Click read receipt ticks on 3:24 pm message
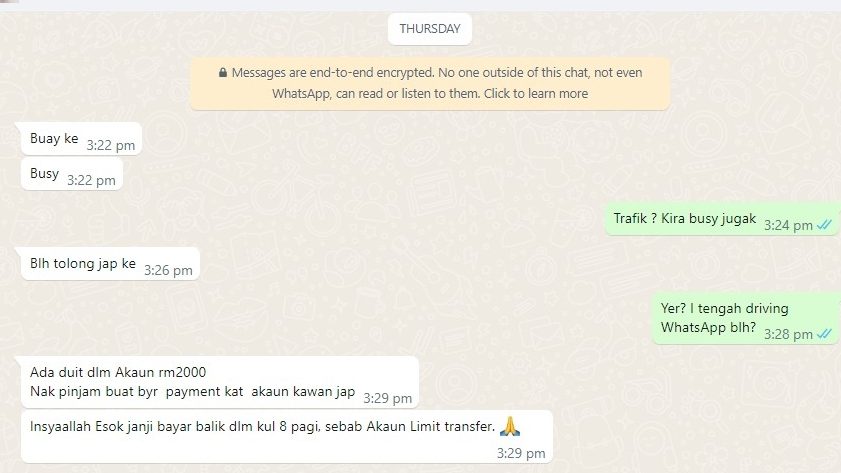This screenshot has width=841, height=473. (x=824, y=225)
